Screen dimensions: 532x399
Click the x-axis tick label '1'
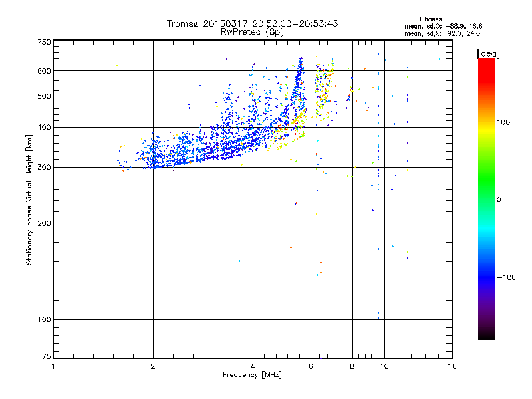click(53, 366)
